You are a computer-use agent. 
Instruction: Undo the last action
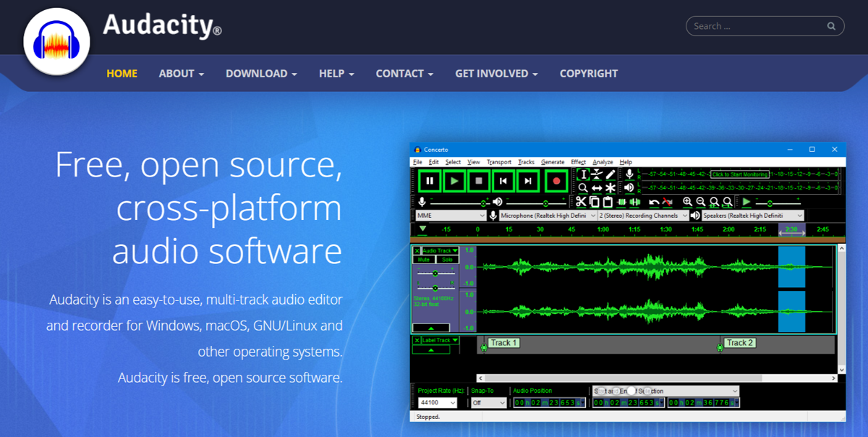[654, 202]
